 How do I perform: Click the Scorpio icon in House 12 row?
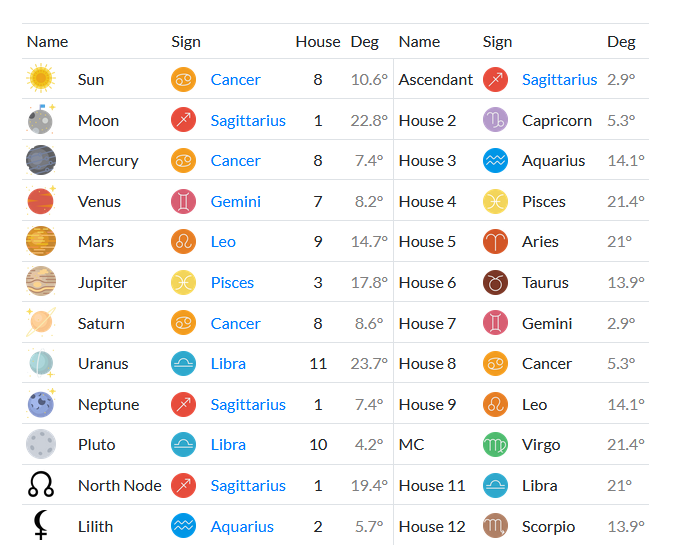coord(496,526)
